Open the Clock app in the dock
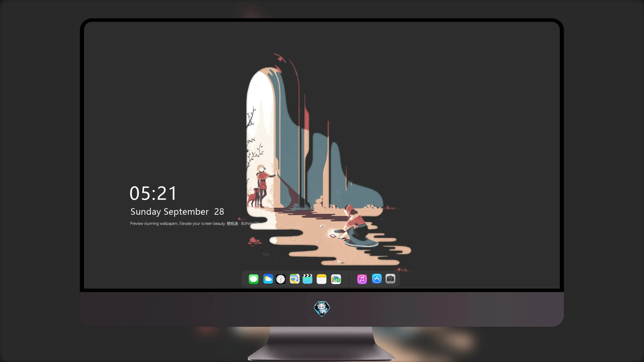The width and height of the screenshot is (644, 362). 281,279
